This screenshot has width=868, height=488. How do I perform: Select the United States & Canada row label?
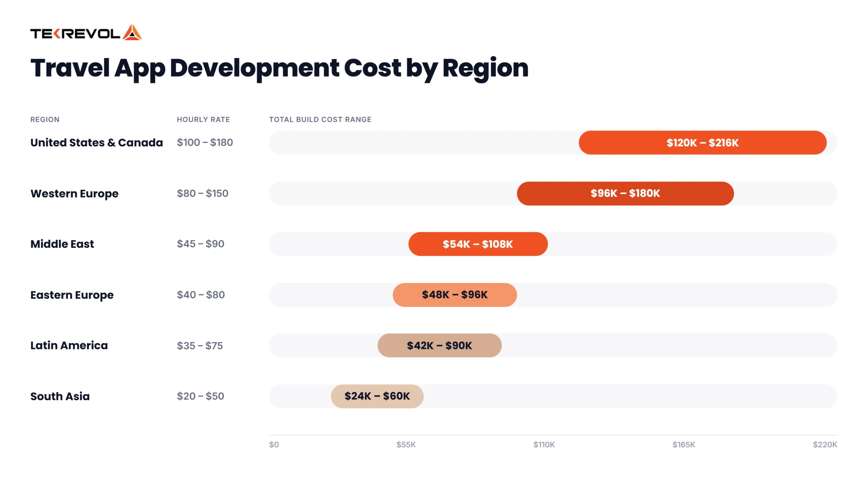[97, 142]
